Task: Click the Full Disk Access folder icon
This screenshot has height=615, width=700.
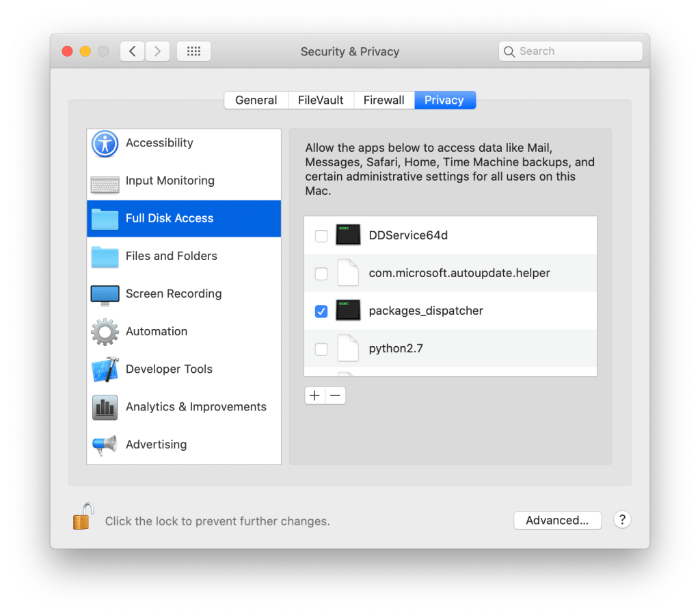Action: click(105, 219)
